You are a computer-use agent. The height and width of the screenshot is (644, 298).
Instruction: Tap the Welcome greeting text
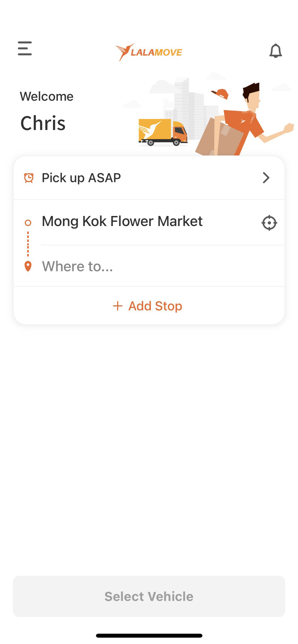click(x=47, y=96)
